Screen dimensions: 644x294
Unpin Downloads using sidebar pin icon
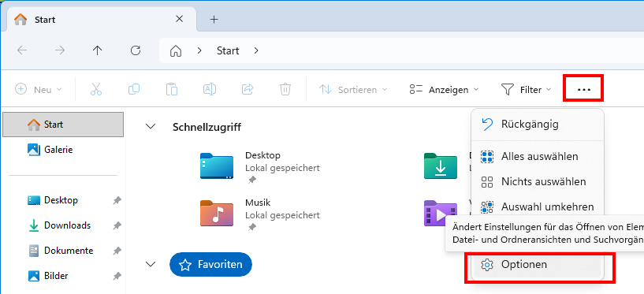(117, 225)
